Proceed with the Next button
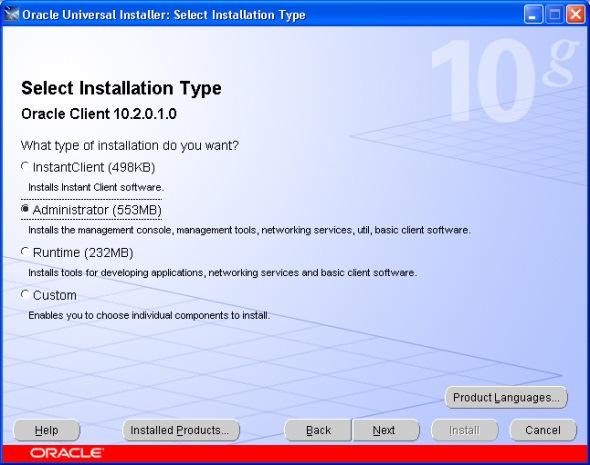 [x=386, y=430]
